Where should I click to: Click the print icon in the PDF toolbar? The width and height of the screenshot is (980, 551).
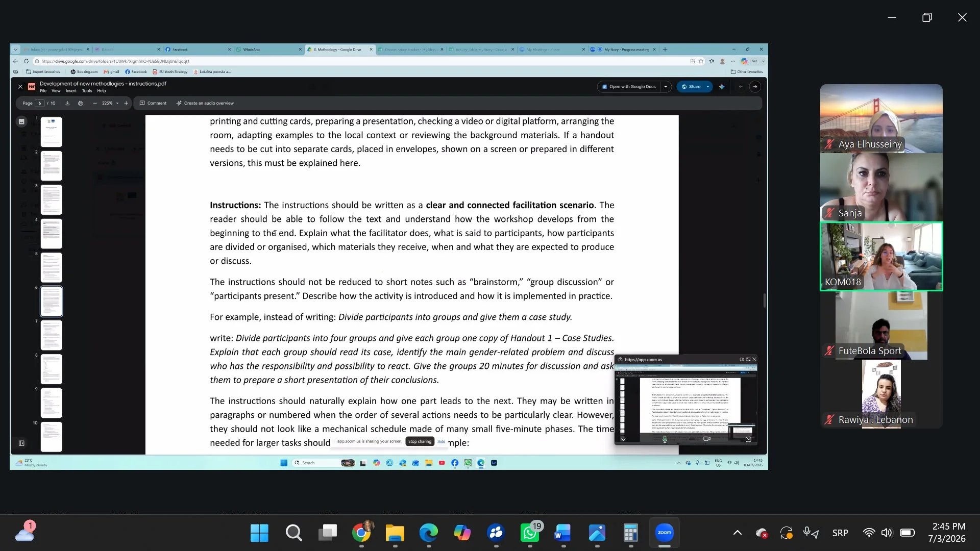coord(81,103)
